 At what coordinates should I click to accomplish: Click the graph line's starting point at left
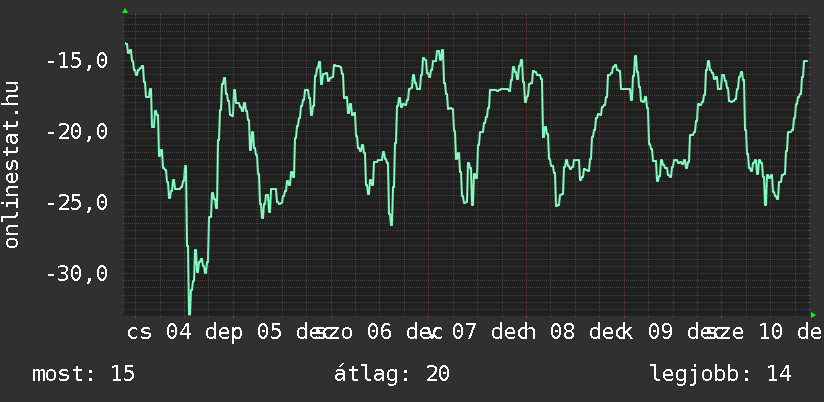click(x=126, y=44)
